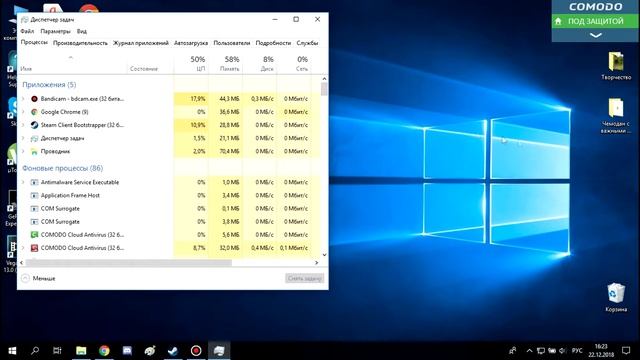The image size is (640, 360).
Task: Open Task View on the taskbar
Action: (x=57, y=351)
